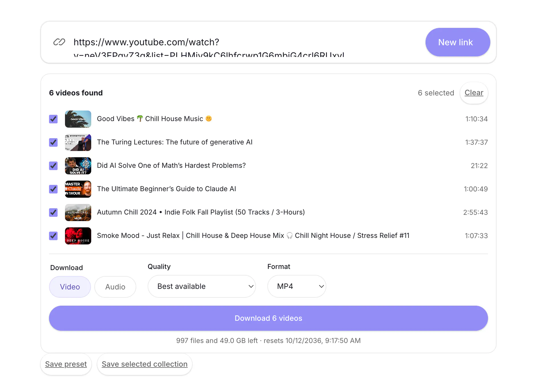Click title 'Good Vibes Chill House Music'
The width and height of the screenshot is (541, 392).
pyautogui.click(x=154, y=119)
